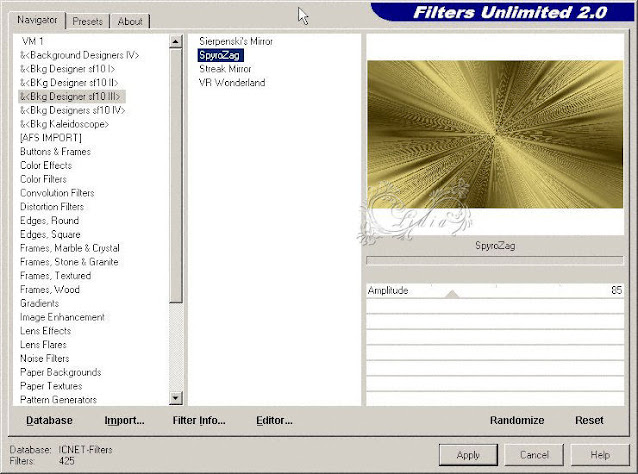This screenshot has height=474, width=638.
Task: Select Color Effects category
Action: coord(46,165)
